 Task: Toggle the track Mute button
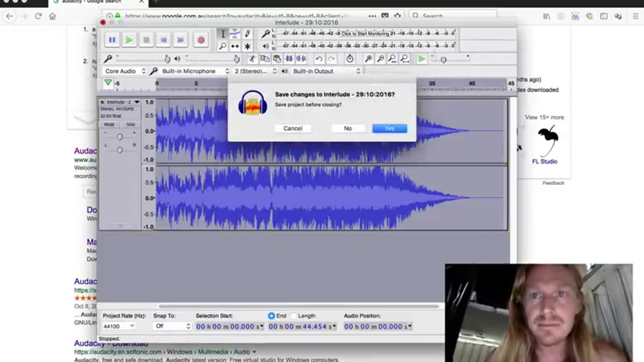109,124
